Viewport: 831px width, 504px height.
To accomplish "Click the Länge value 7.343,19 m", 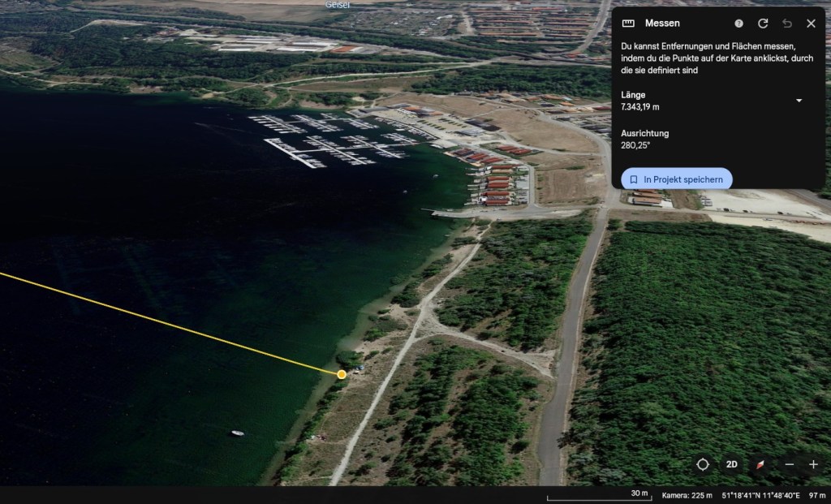I will (639, 106).
